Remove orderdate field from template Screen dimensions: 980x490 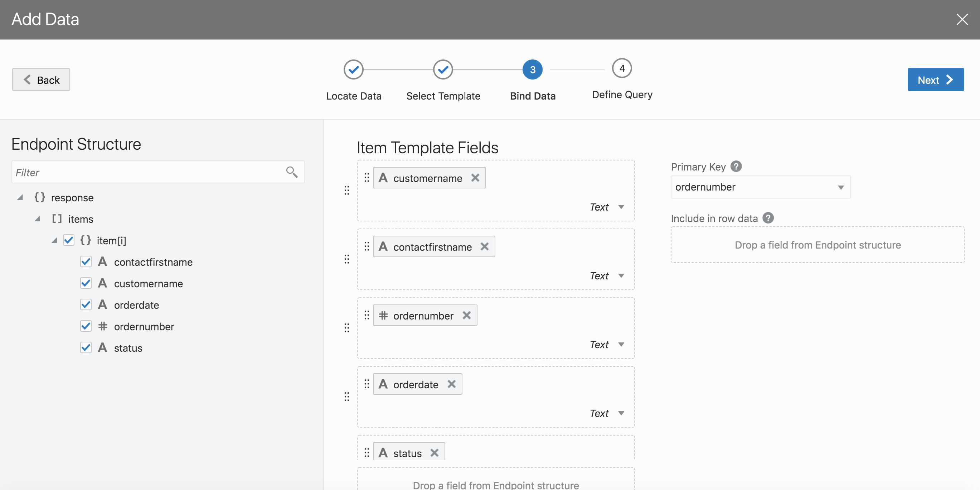tap(452, 384)
